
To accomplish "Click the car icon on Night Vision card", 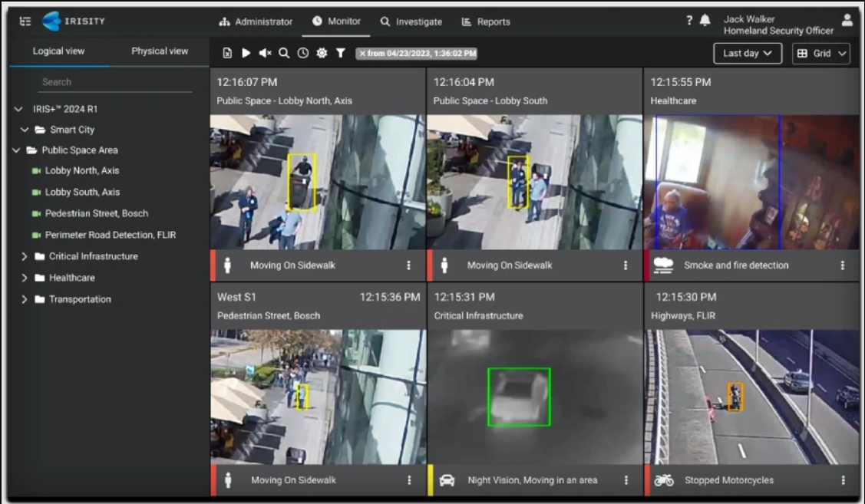I will click(447, 480).
